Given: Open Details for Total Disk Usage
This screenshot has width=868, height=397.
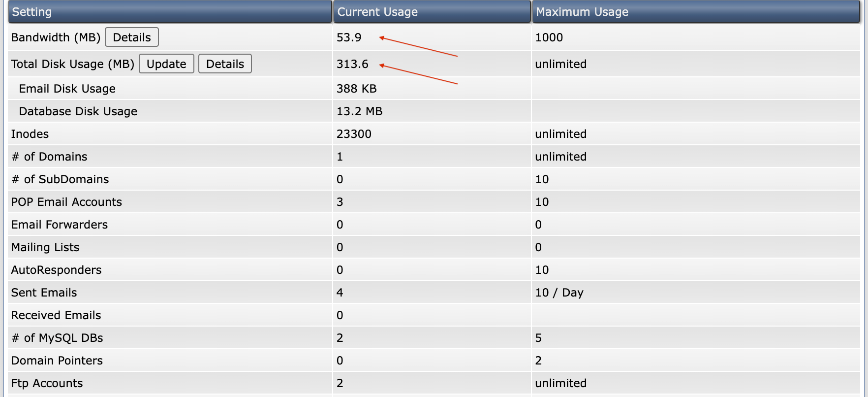Looking at the screenshot, I should click(225, 64).
